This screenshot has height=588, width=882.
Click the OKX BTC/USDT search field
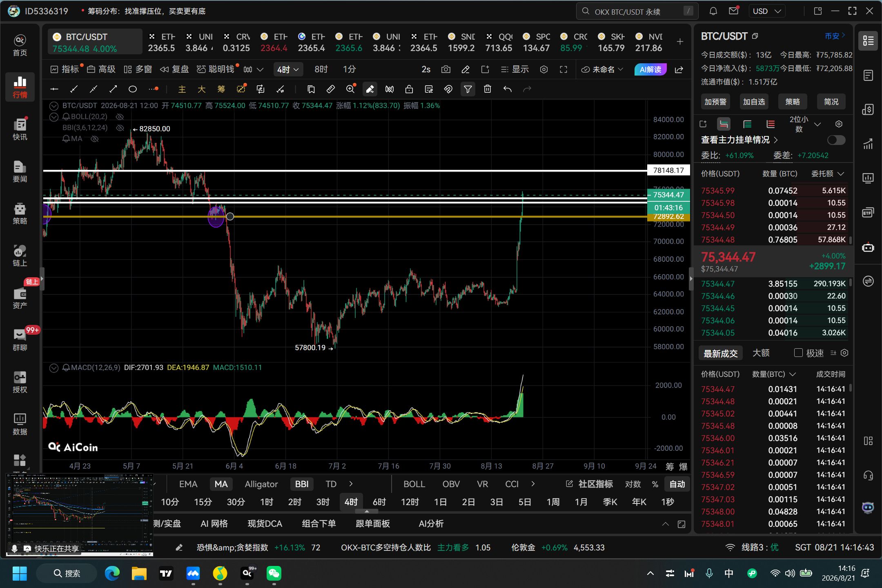tap(637, 11)
